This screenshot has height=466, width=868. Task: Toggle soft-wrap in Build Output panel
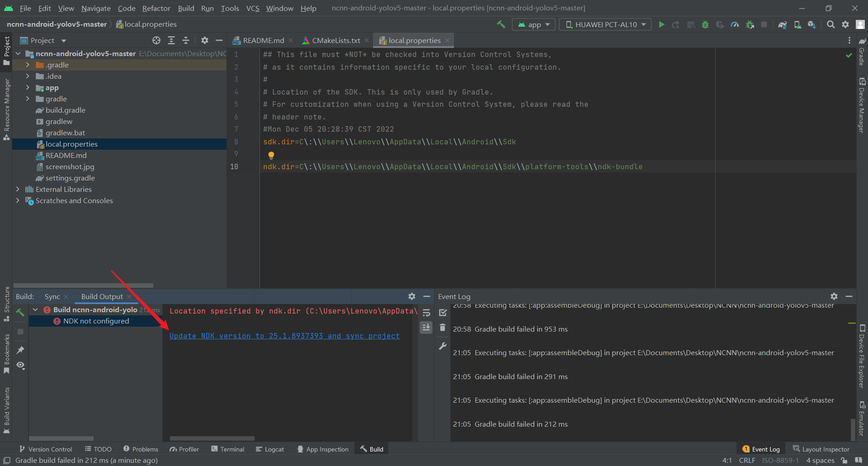pyautogui.click(x=426, y=312)
